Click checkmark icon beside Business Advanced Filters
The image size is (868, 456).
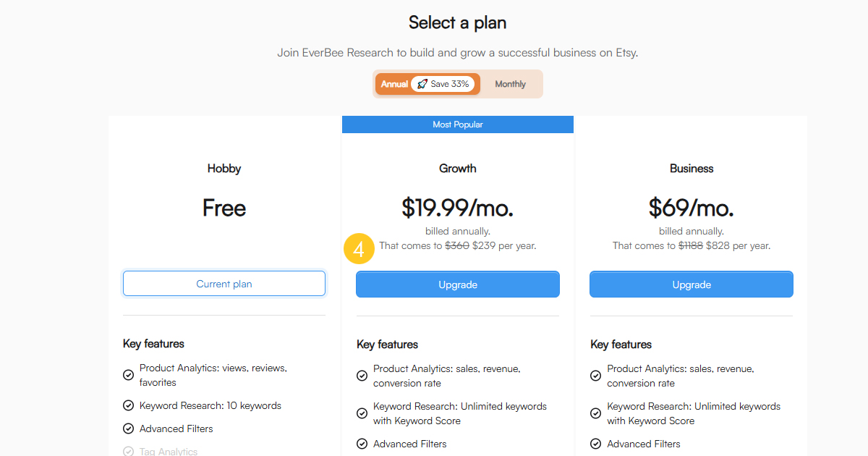coord(595,444)
